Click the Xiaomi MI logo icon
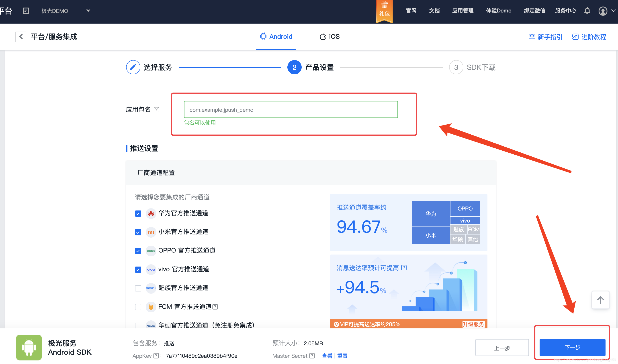 coord(151,232)
